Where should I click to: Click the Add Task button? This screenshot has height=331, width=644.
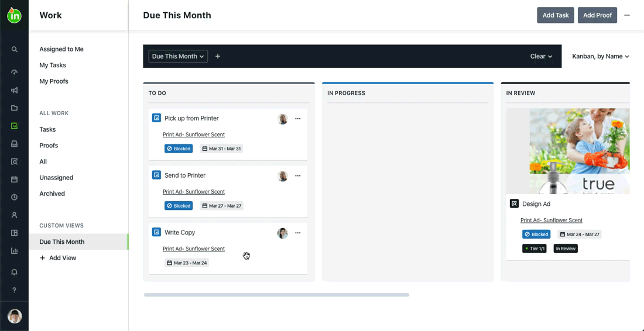click(555, 15)
